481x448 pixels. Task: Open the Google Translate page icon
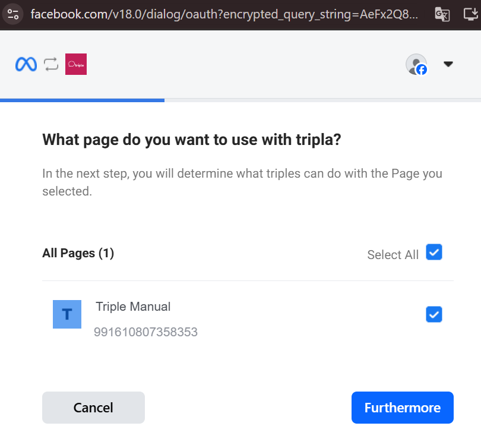tap(442, 14)
